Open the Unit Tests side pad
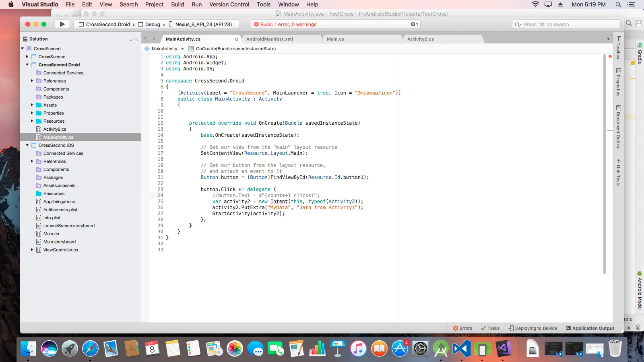Image resolution: width=644 pixels, height=362 pixels. tap(618, 173)
